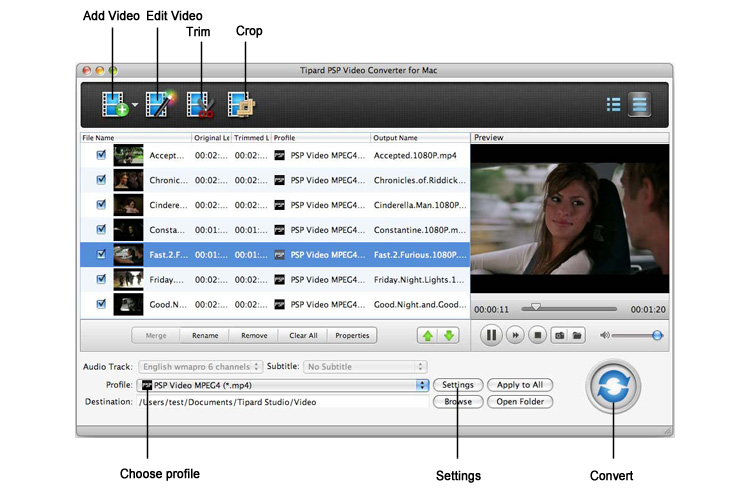Viewport: 750px width, 500px height.
Task: Click the preview video frame
Action: pos(570,219)
